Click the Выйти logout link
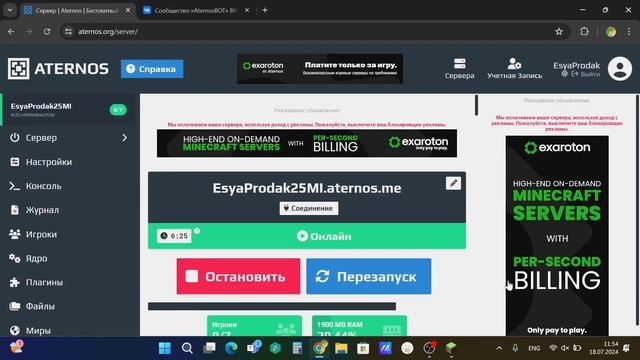 coord(586,74)
